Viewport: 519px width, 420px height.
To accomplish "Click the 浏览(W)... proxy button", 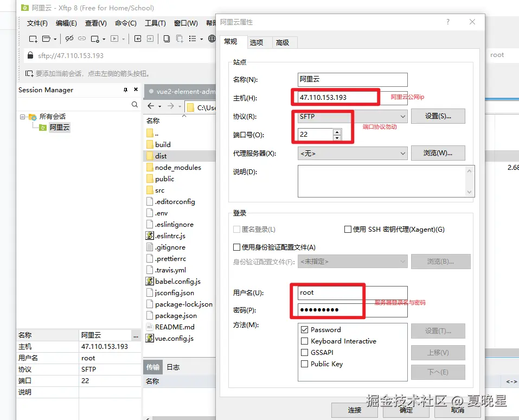I will tap(438, 153).
